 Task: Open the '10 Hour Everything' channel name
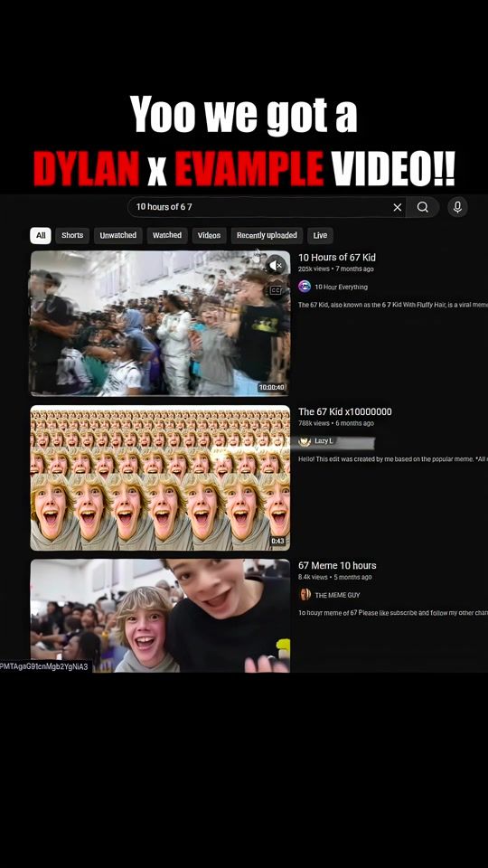(341, 287)
